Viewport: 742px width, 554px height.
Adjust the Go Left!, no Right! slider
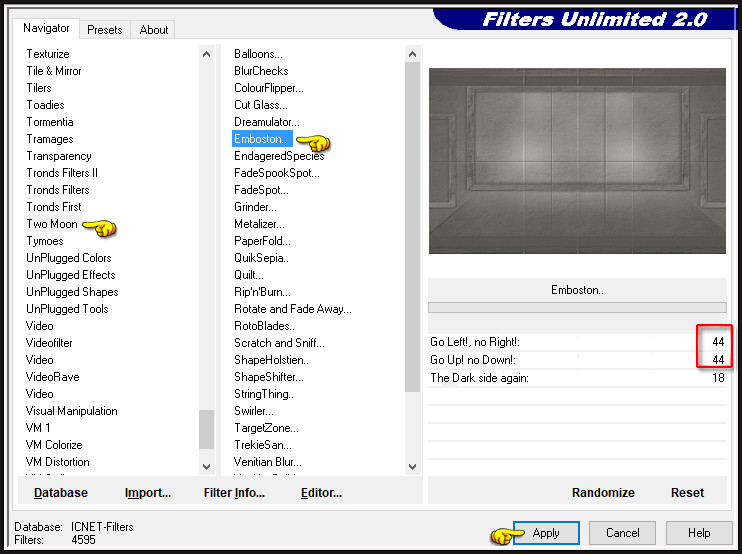577,342
